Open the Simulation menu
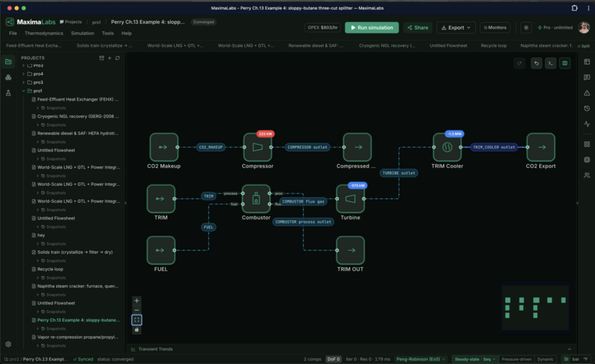The width and height of the screenshot is (595, 364). pyautogui.click(x=83, y=33)
